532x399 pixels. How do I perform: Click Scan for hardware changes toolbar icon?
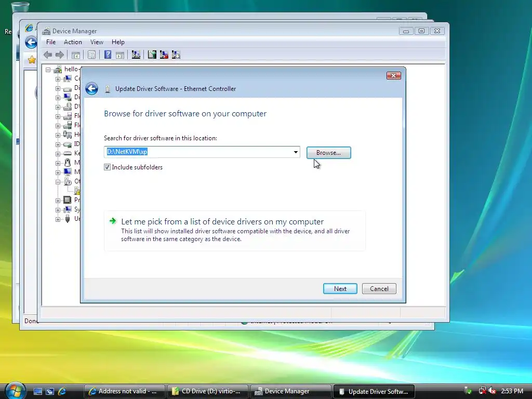point(136,55)
